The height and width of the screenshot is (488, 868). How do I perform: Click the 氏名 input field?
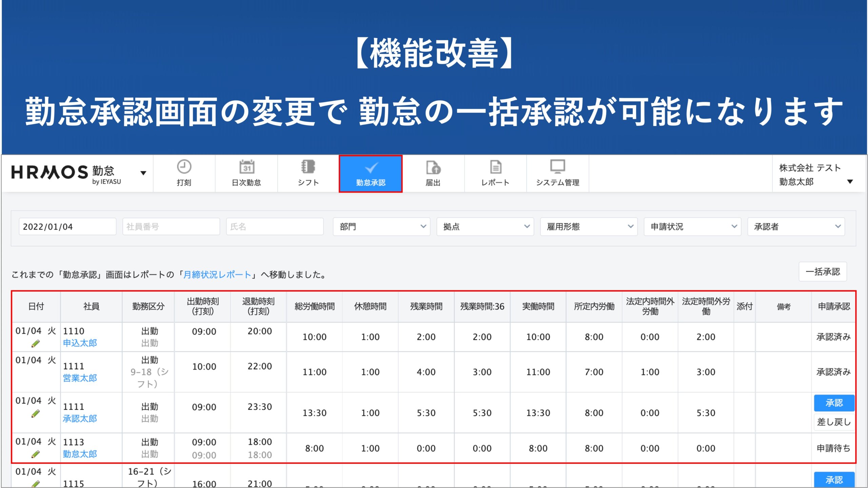coord(275,226)
